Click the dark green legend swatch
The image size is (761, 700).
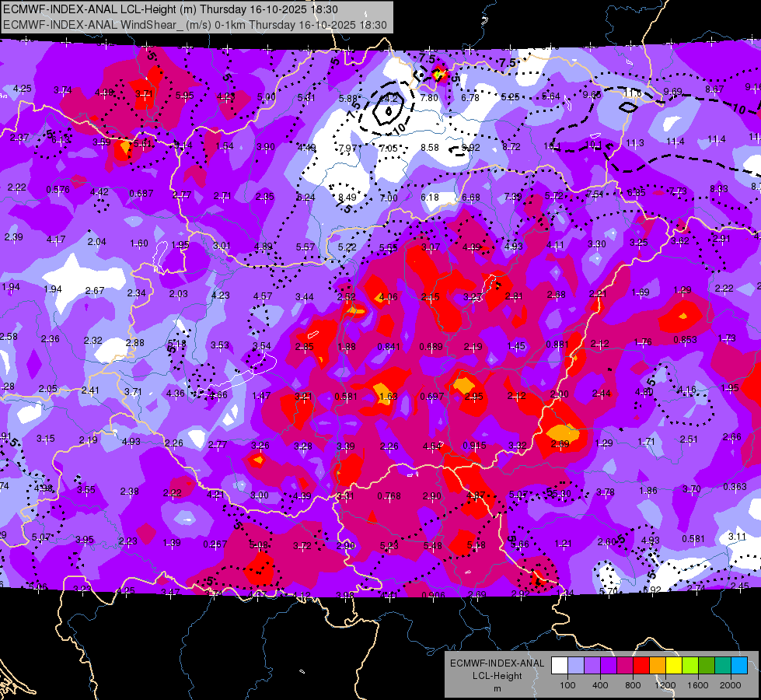707,666
